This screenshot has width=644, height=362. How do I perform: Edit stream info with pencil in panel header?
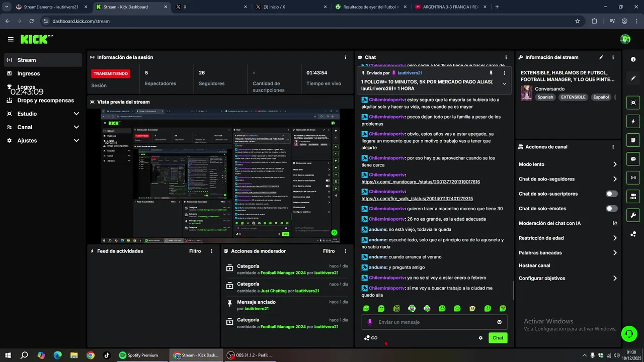tap(601, 57)
